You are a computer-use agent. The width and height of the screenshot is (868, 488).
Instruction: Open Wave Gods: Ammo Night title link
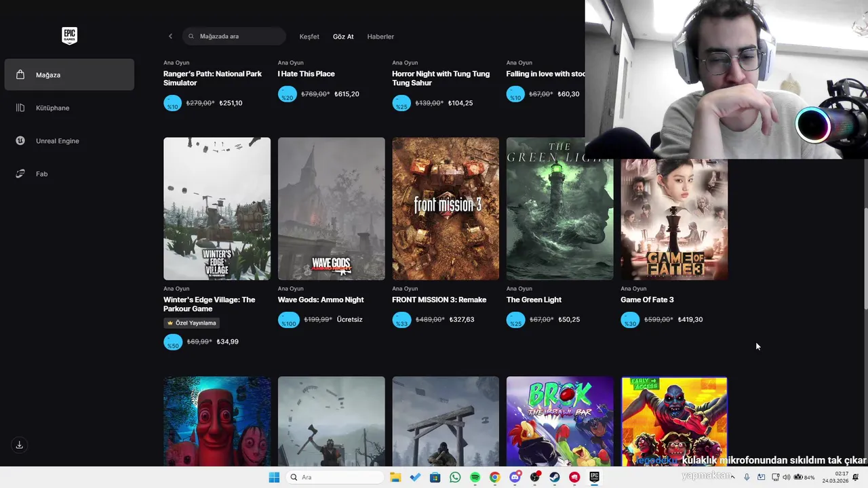coord(321,300)
